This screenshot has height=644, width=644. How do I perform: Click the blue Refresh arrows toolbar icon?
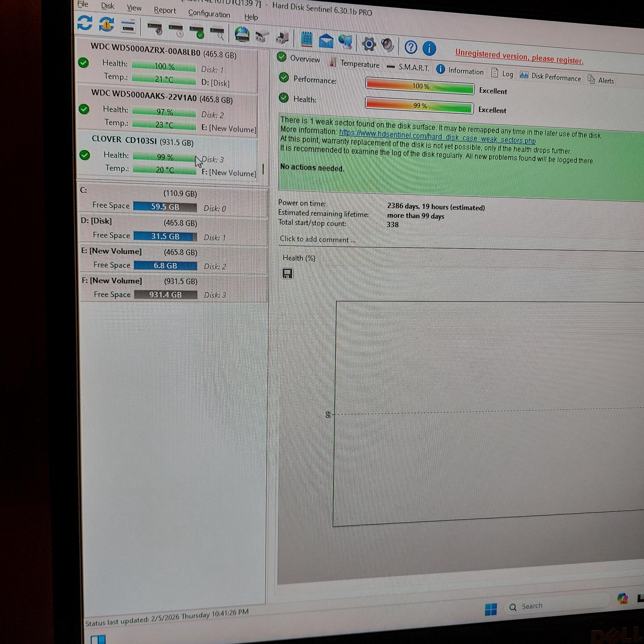85,23
